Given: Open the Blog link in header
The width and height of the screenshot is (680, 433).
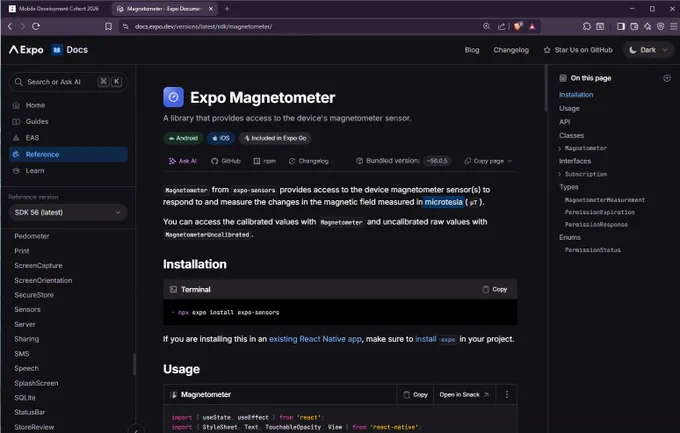Looking at the screenshot, I should [x=472, y=50].
